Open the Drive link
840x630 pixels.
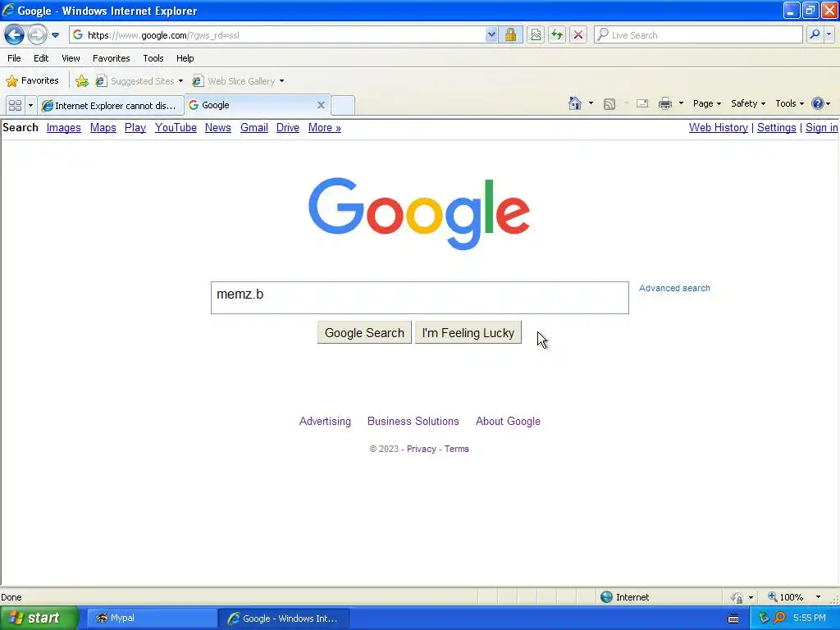click(x=288, y=127)
